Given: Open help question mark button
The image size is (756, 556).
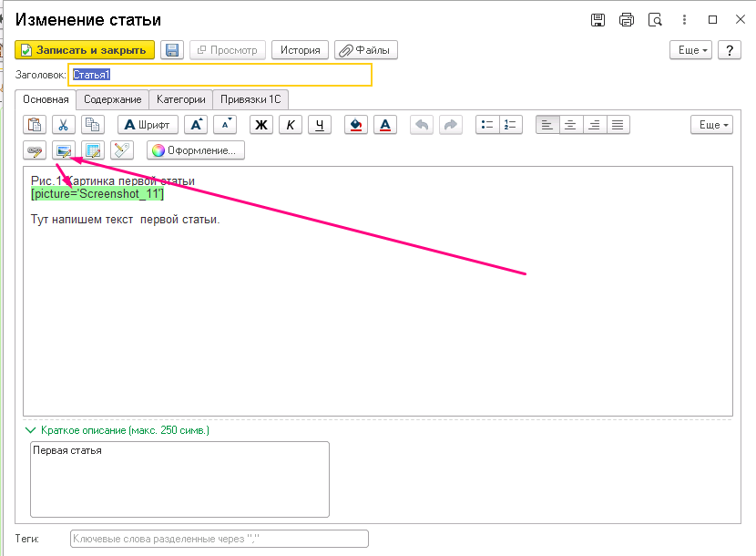Looking at the screenshot, I should tap(730, 50).
